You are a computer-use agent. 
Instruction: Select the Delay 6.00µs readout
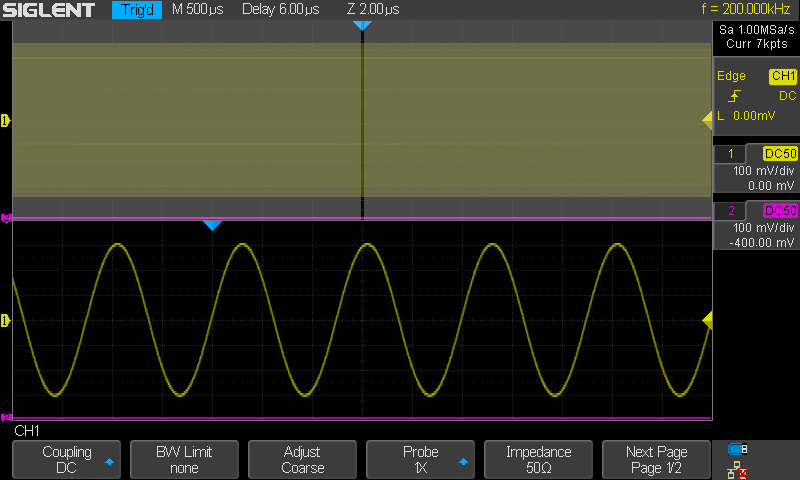click(x=281, y=9)
